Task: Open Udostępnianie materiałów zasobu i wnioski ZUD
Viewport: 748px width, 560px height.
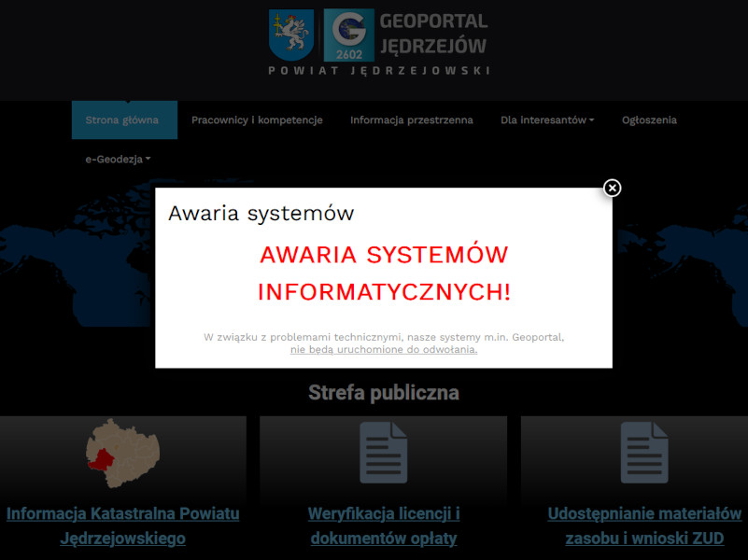Action: (x=644, y=525)
